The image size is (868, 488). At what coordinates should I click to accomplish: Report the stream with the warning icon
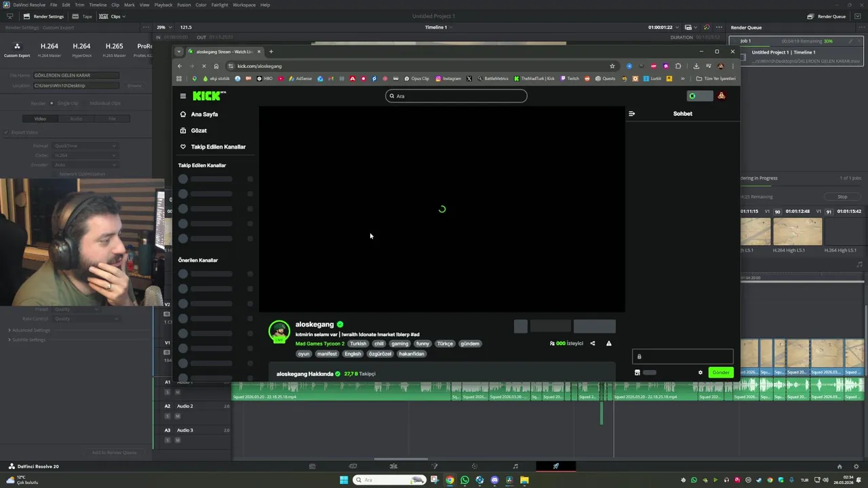pyautogui.click(x=609, y=344)
